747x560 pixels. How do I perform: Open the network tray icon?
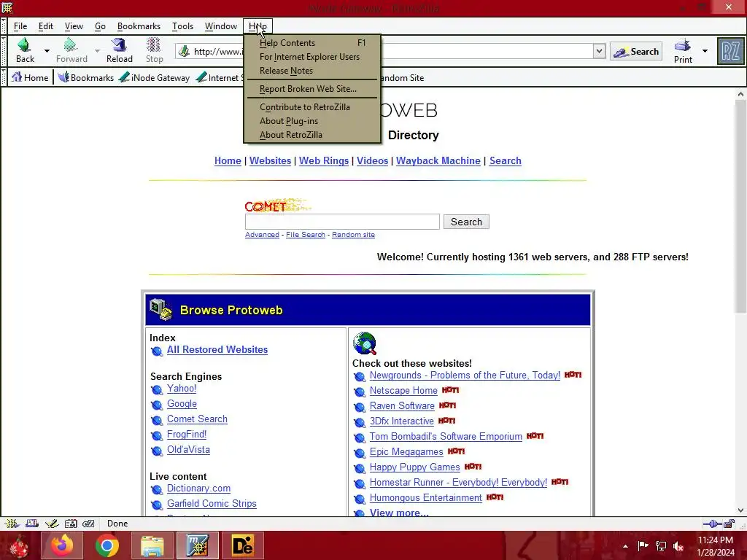(661, 545)
